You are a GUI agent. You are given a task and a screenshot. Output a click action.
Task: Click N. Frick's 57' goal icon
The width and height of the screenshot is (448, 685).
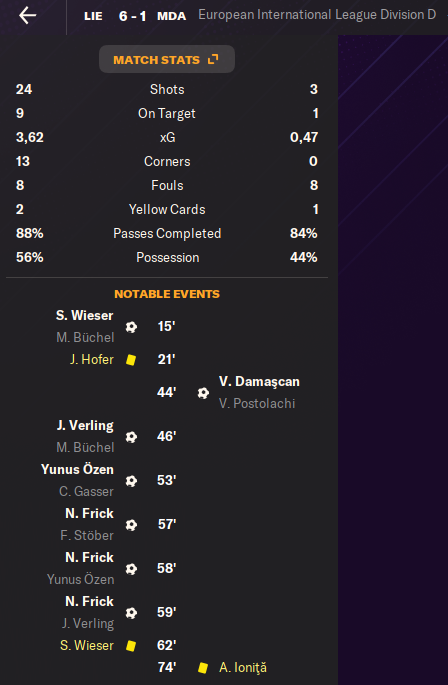tap(131, 525)
